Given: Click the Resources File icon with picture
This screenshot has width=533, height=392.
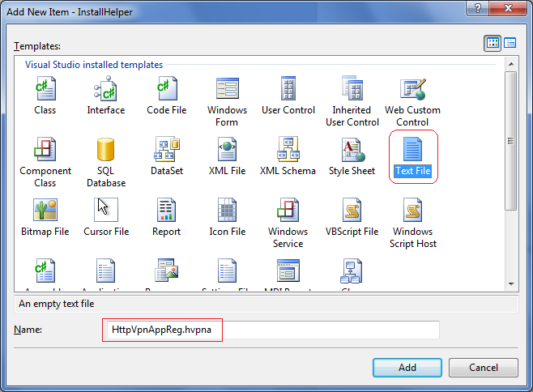Looking at the screenshot, I should tap(167, 270).
